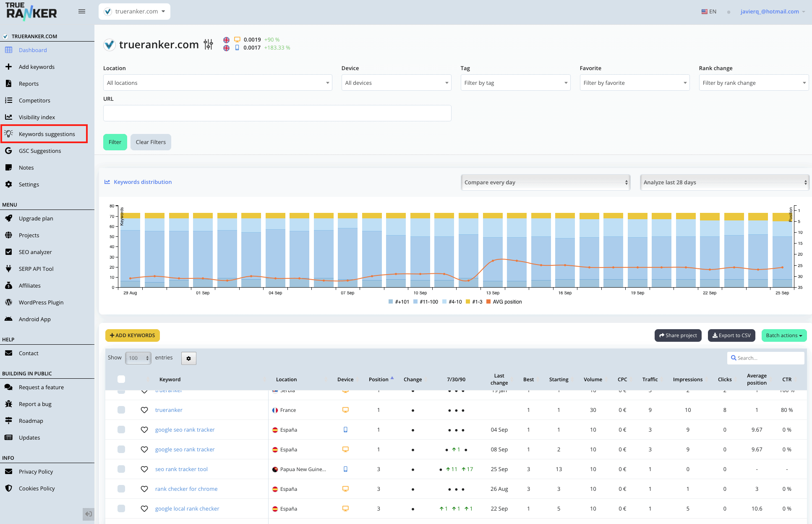The image size is (812, 524).
Task: Click the Roadmap signpost icon
Action: (x=8, y=421)
